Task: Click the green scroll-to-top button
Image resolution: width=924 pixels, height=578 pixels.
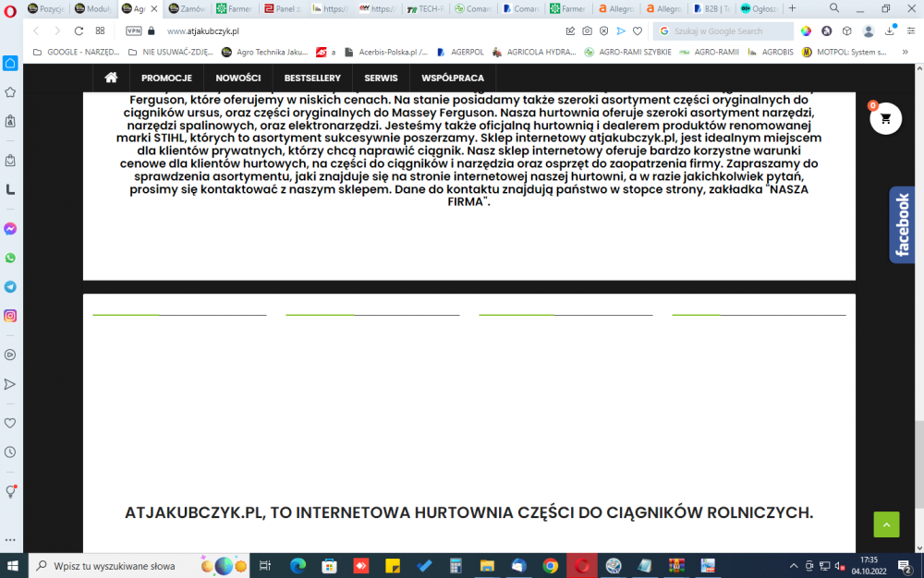Action: (x=885, y=524)
